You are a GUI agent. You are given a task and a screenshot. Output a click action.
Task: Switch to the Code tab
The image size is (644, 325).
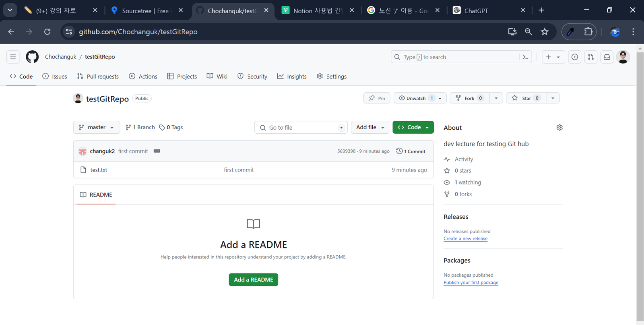[21, 77]
